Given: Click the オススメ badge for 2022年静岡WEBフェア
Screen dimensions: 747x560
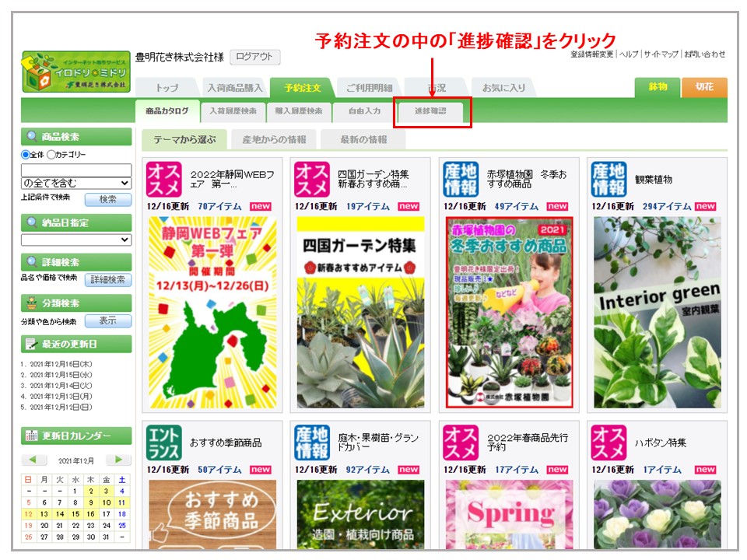Looking at the screenshot, I should 163,180.
